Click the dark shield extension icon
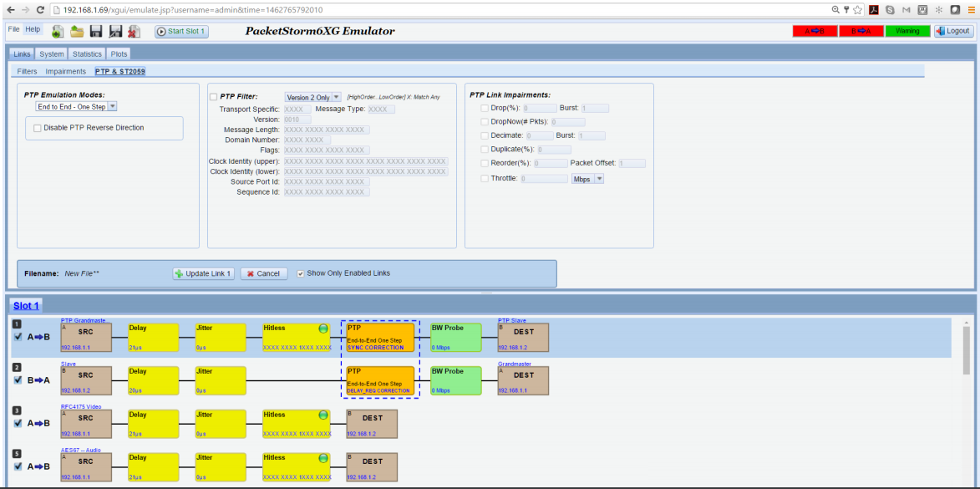980x489 pixels. click(x=955, y=10)
